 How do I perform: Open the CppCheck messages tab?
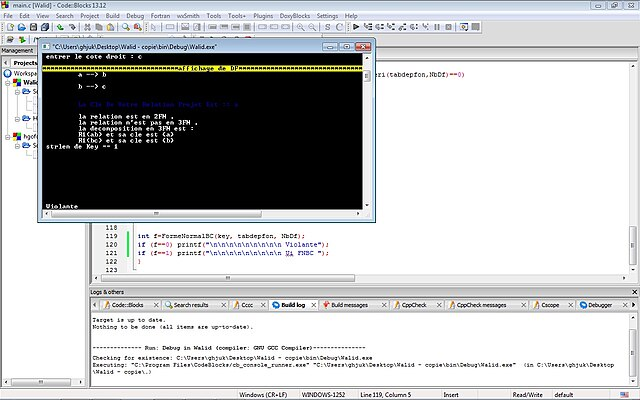coord(481,304)
